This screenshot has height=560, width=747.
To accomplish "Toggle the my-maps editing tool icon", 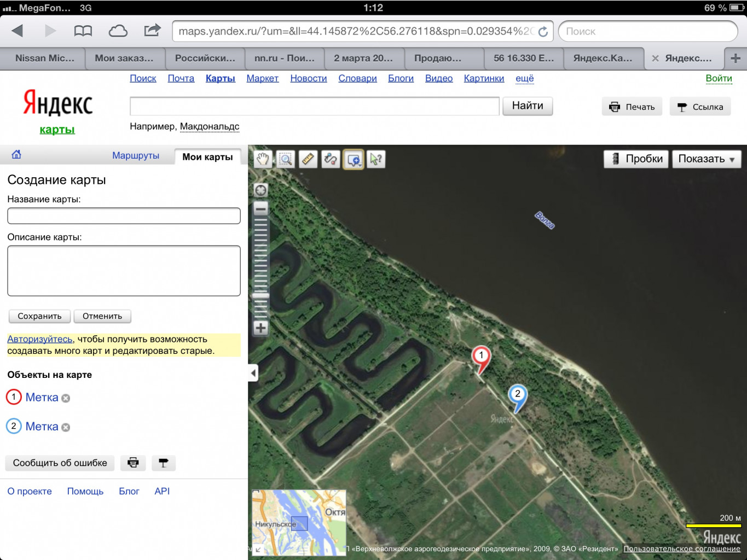I will point(354,159).
